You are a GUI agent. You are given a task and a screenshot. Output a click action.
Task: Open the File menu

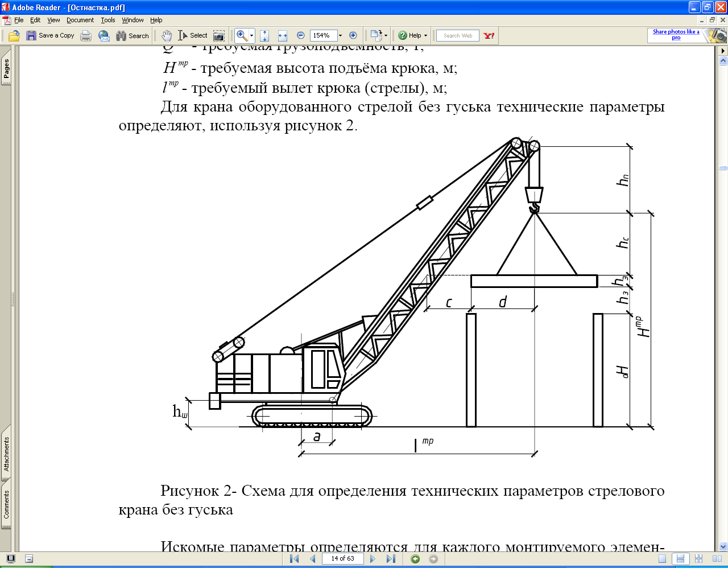coord(19,20)
